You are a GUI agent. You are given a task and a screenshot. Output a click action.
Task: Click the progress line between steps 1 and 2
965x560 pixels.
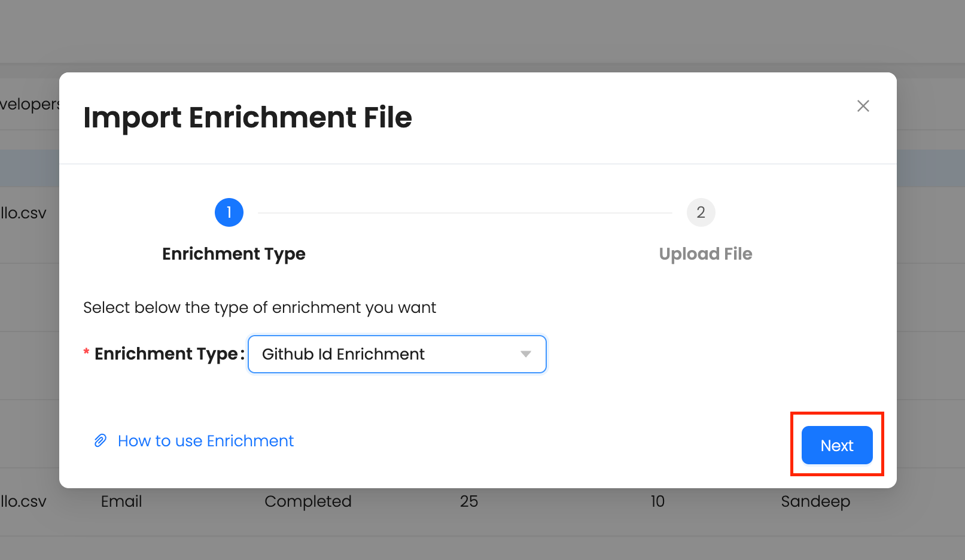click(x=464, y=213)
